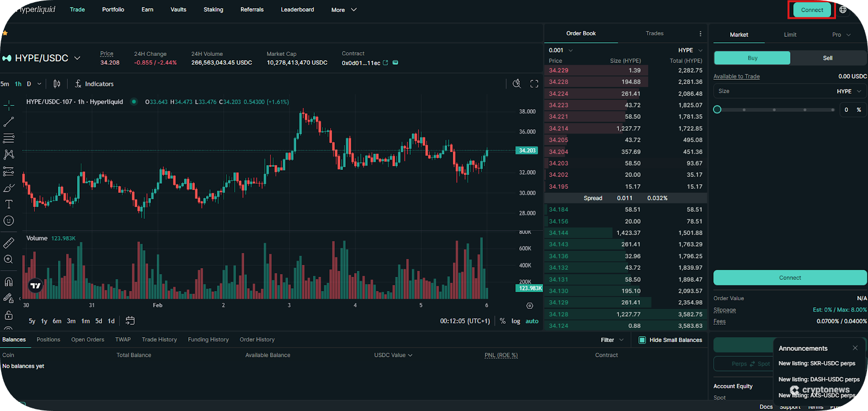Click the order size percentage slider handle
Viewport: 868px width, 411px height.
point(717,110)
